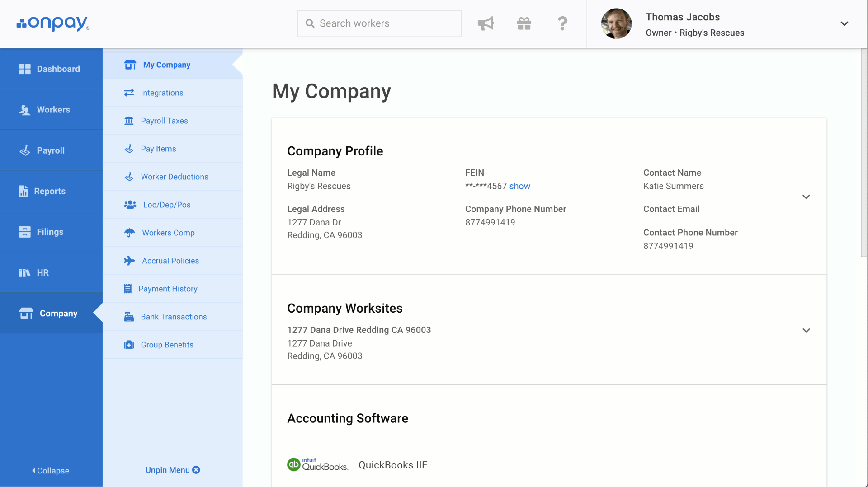Click the QuickBooks IIF label
The width and height of the screenshot is (868, 487).
392,465
